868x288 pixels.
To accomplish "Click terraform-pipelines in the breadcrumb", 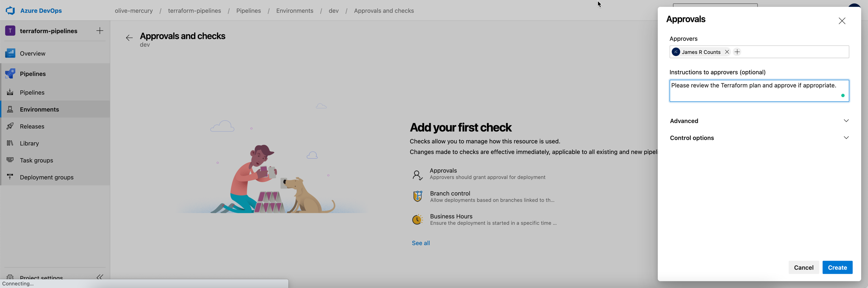I will coord(194,11).
